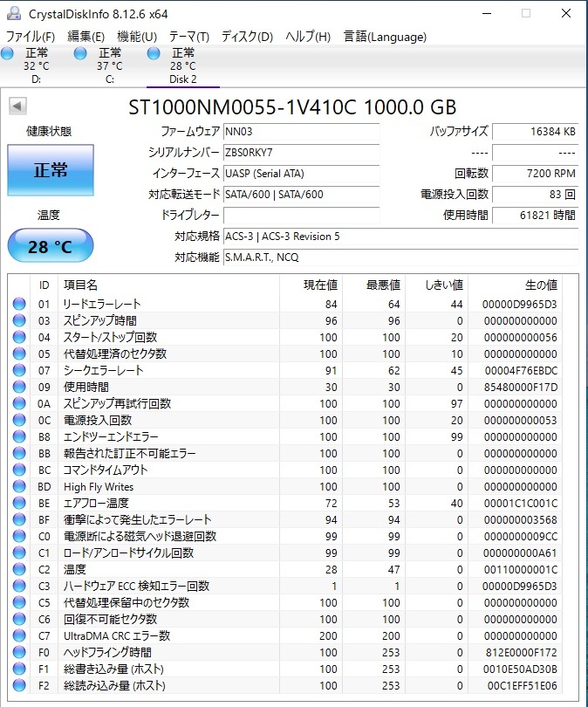Click status orb for ロード/アンロードサイクル回数 row
Screen dimensions: 588x707
[19, 553]
